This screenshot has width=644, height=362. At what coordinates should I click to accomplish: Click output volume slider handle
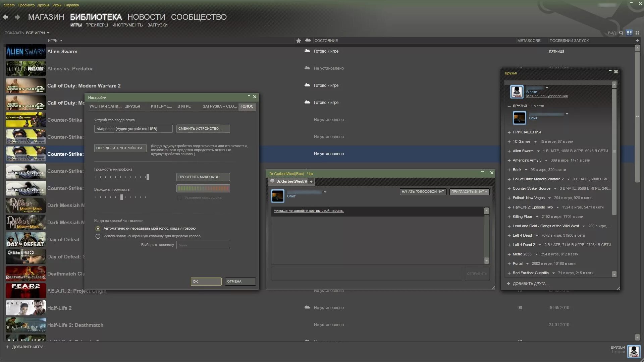pyautogui.click(x=122, y=197)
